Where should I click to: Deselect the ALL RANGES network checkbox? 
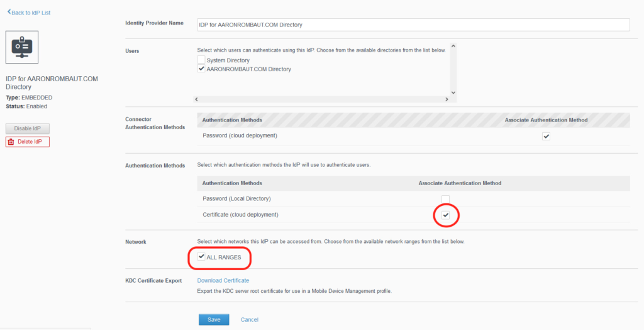click(201, 257)
